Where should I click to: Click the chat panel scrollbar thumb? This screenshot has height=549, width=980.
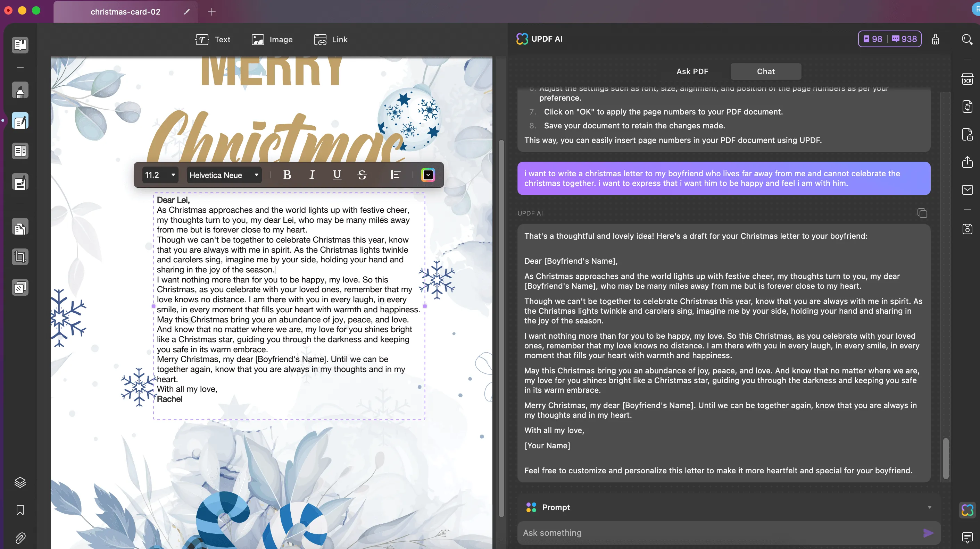(946, 458)
